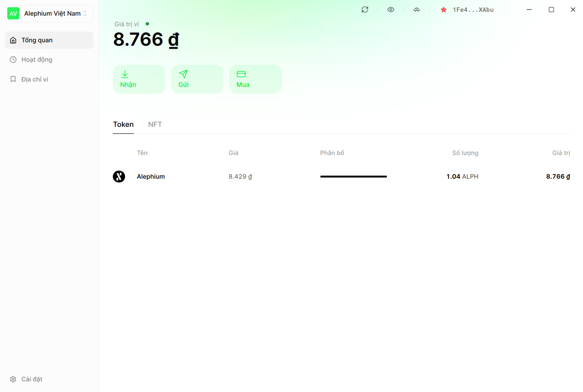Open the Địa chỉ ví addresses page

click(x=49, y=79)
